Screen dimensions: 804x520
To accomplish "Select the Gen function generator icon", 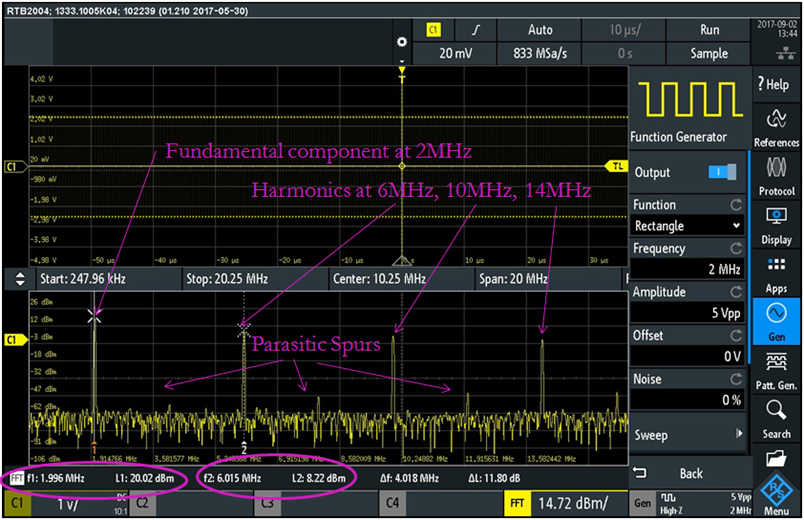I will (776, 320).
